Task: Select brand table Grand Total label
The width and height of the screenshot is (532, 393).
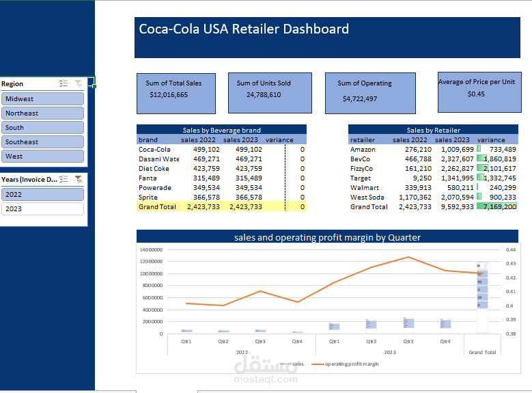Action: click(157, 206)
